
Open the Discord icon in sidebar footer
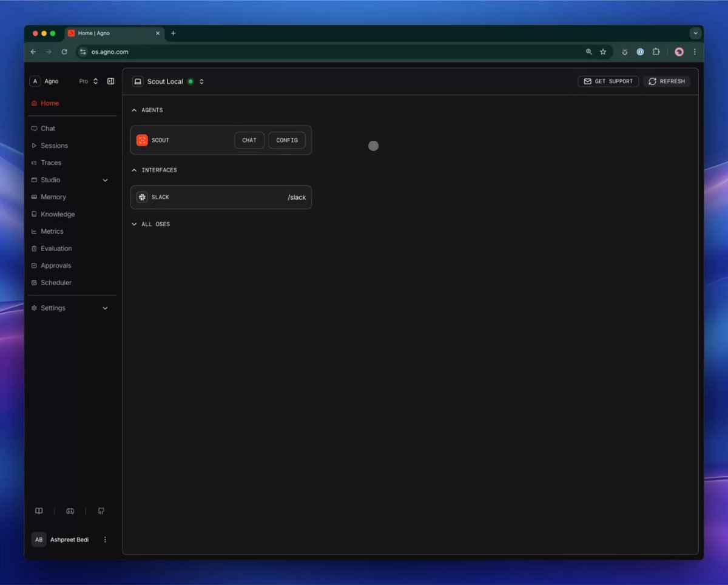(70, 511)
